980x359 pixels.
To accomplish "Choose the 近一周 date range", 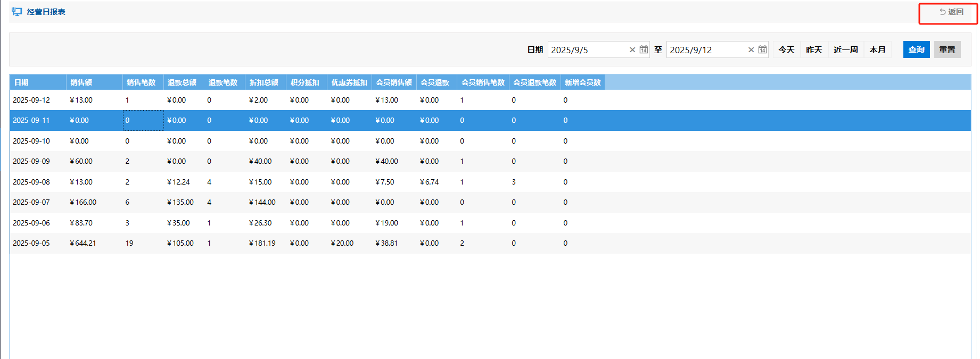I will click(x=845, y=49).
